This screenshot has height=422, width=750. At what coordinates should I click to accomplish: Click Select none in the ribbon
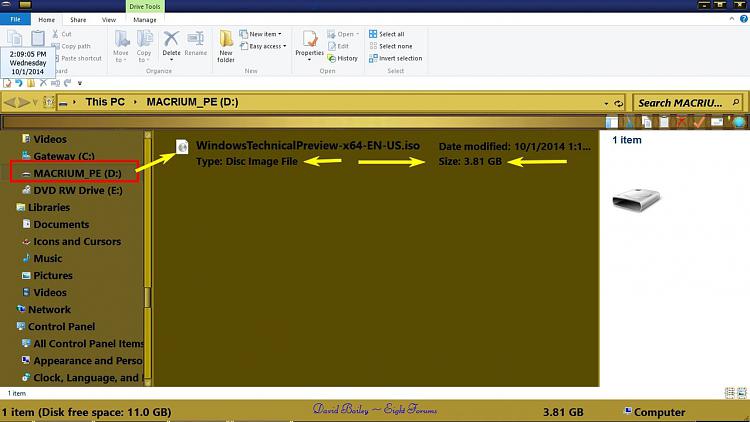(x=391, y=46)
